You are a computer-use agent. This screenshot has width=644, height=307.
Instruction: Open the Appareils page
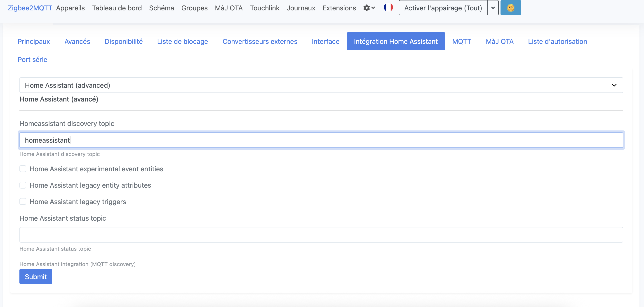tap(70, 8)
